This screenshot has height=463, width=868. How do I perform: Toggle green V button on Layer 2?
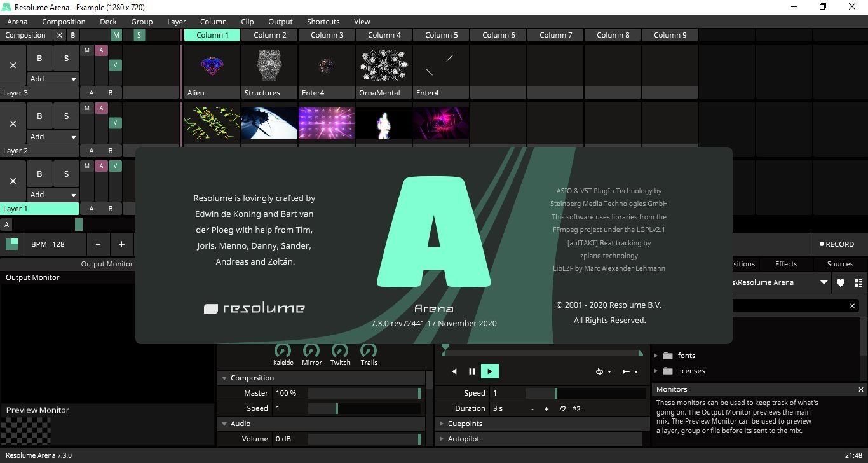[115, 123]
